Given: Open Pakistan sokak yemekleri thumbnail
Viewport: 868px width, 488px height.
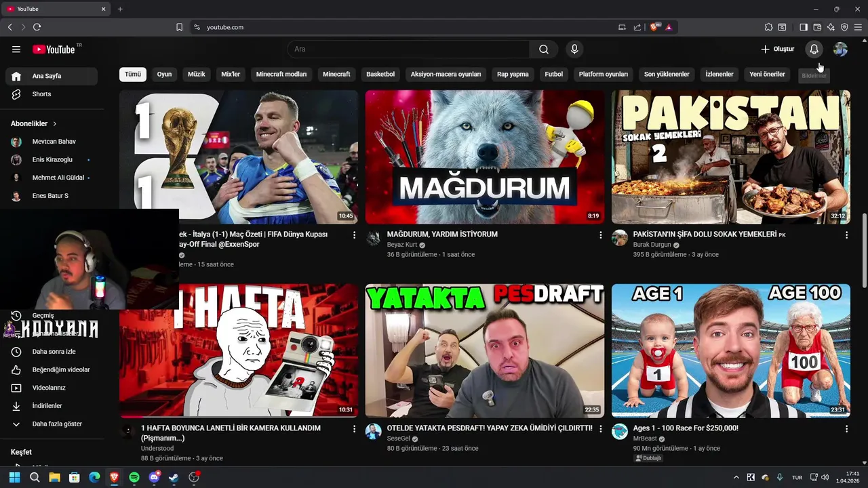Looking at the screenshot, I should [x=731, y=157].
